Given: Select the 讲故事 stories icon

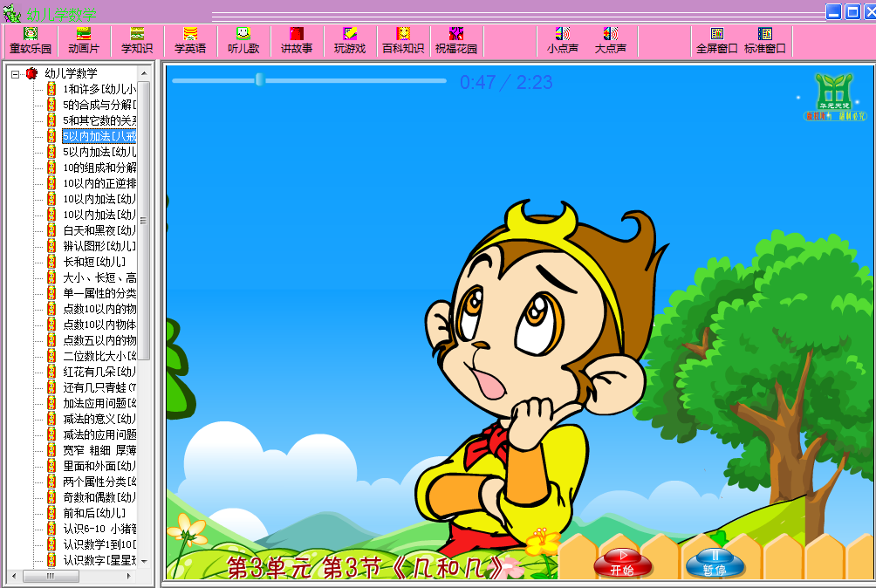Looking at the screenshot, I should pos(296,41).
